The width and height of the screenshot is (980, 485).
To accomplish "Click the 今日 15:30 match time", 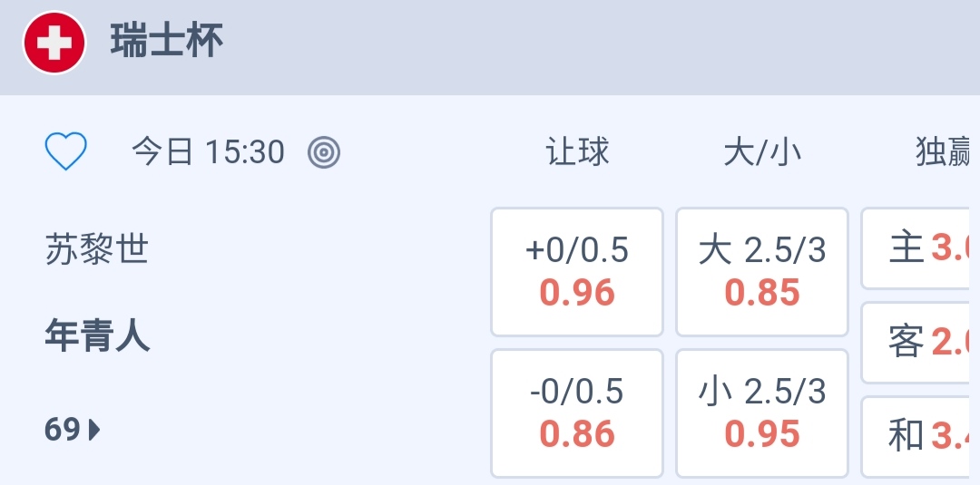I will (209, 151).
